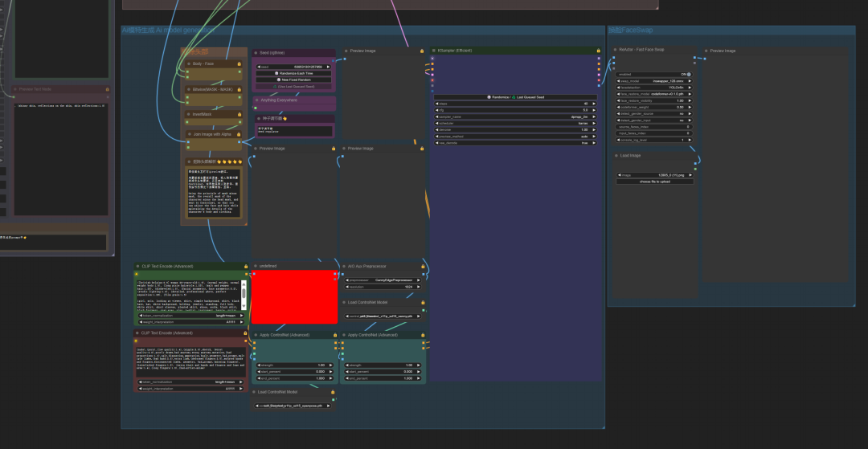868x449 pixels.
Task: Click the input_faces_index value field
Action: coord(653,133)
